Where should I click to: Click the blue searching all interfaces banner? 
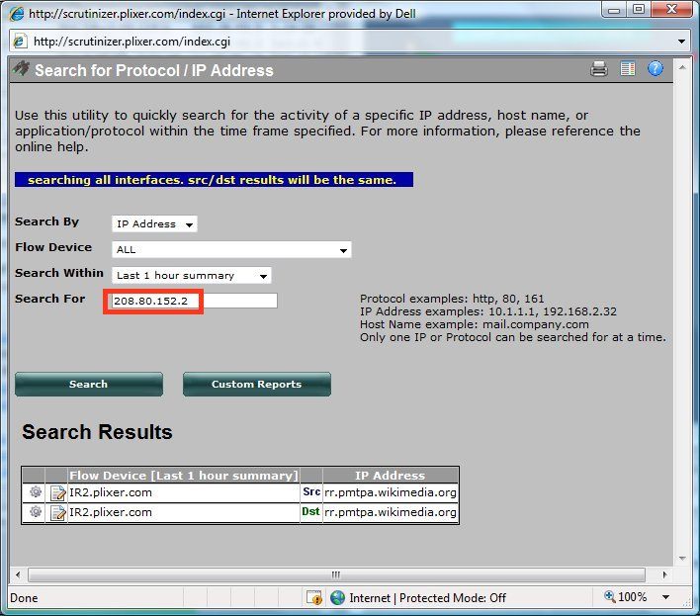click(214, 180)
